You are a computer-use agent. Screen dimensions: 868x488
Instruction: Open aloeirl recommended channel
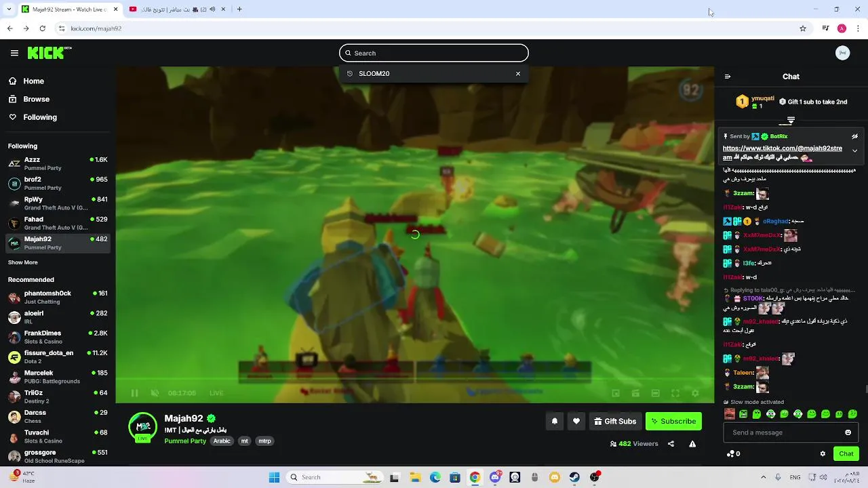58,317
